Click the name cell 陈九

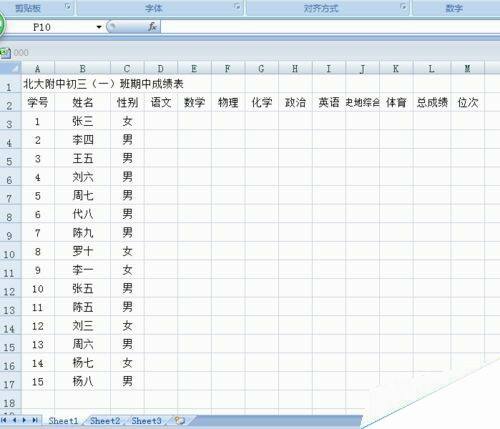click(83, 233)
